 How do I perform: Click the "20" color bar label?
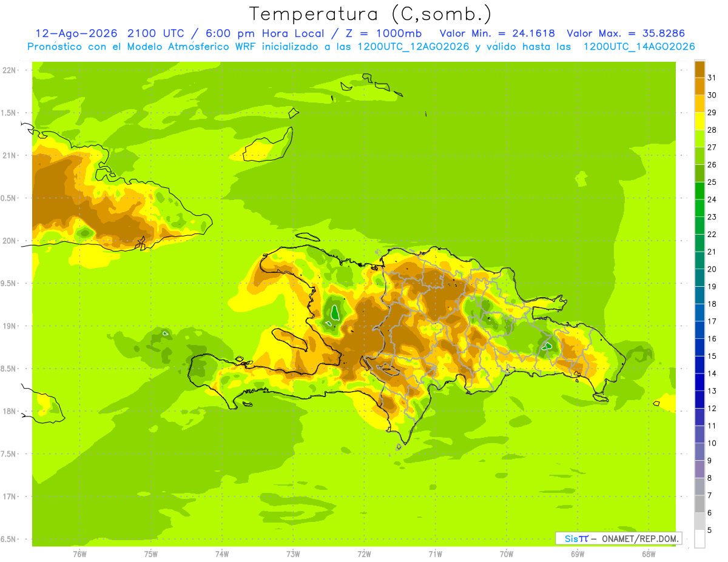[x=712, y=269]
